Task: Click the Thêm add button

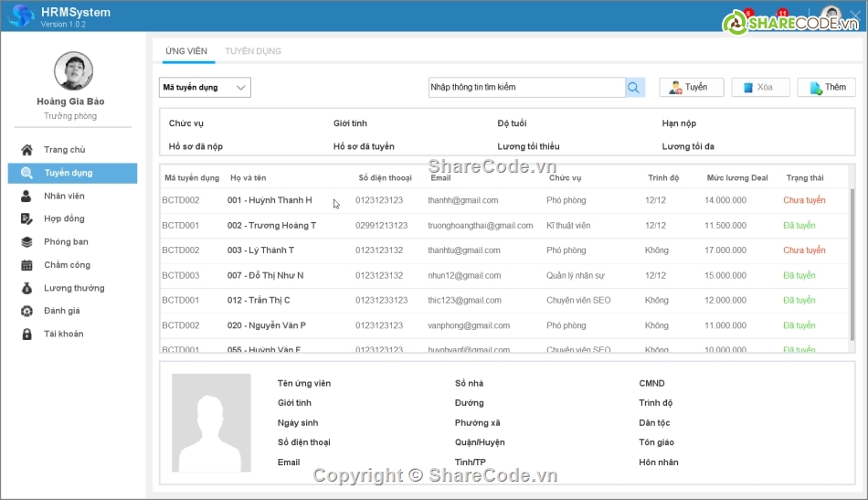Action: (826, 88)
